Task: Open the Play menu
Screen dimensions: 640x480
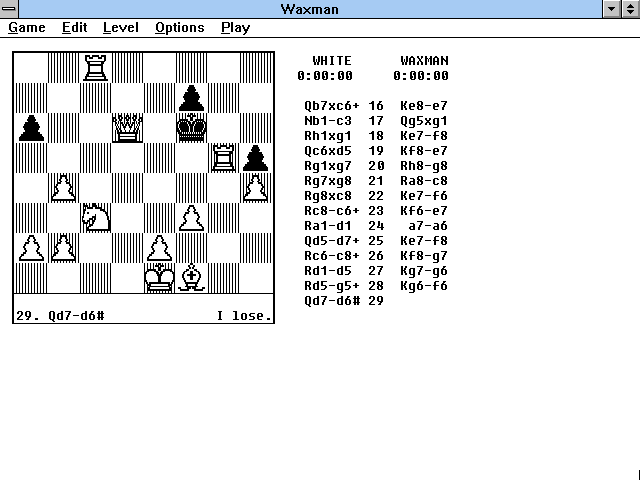Action: (236, 28)
